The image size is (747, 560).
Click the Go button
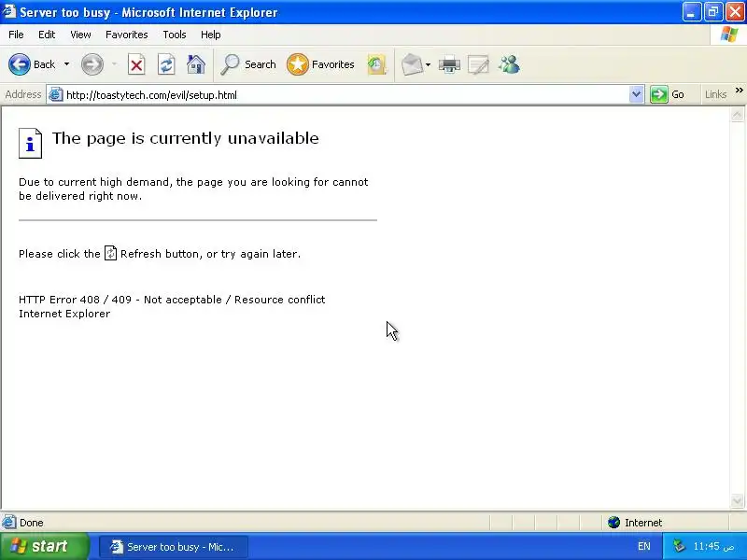click(668, 94)
